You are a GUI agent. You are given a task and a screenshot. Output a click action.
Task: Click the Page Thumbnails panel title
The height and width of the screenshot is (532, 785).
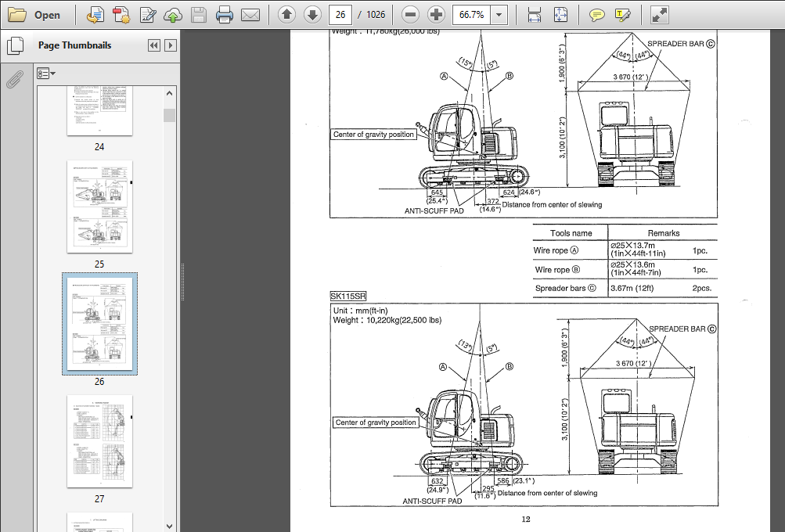click(74, 45)
